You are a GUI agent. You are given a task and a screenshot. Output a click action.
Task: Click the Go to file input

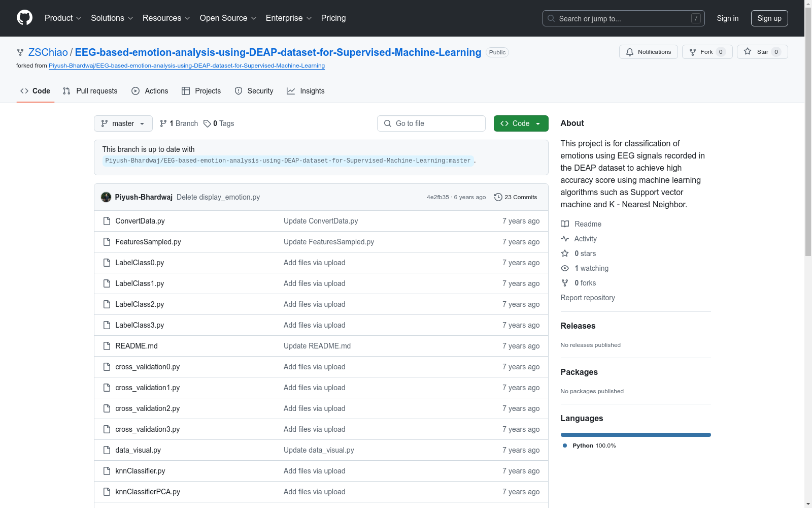coord(431,123)
